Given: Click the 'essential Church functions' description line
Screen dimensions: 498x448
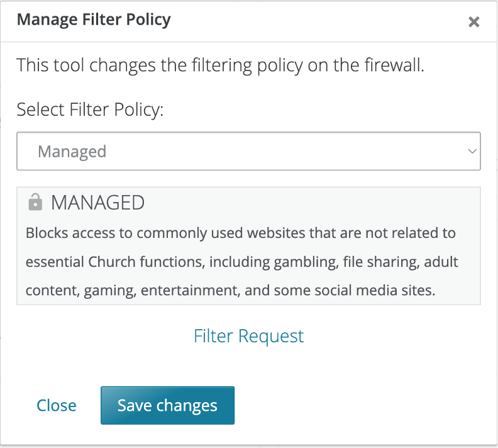Looking at the screenshot, I should click(x=241, y=262).
